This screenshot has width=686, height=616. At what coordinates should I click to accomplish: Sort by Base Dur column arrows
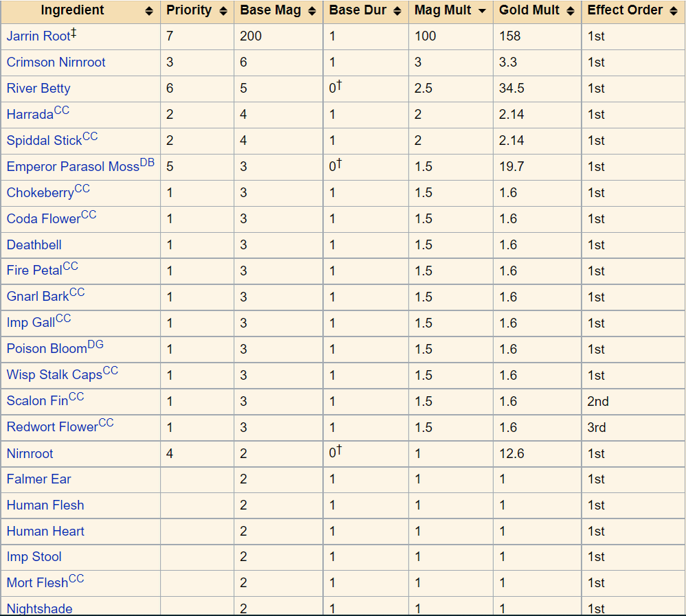[x=398, y=11]
